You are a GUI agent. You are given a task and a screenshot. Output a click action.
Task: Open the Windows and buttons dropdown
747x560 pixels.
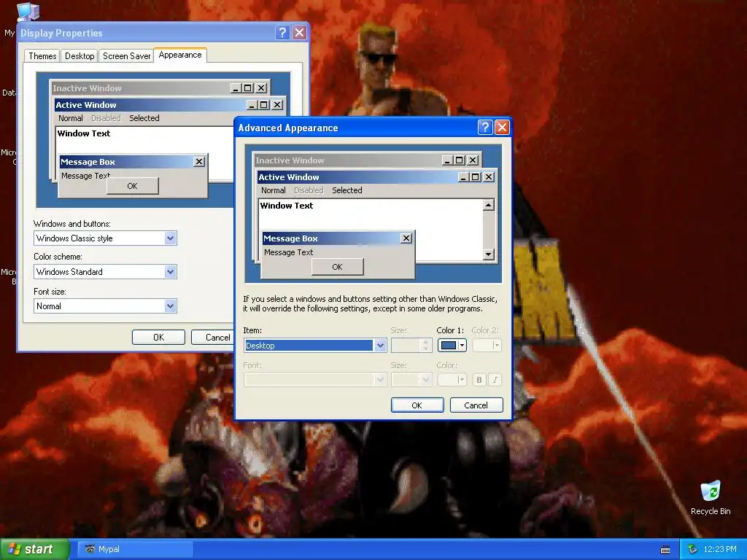[x=171, y=238]
